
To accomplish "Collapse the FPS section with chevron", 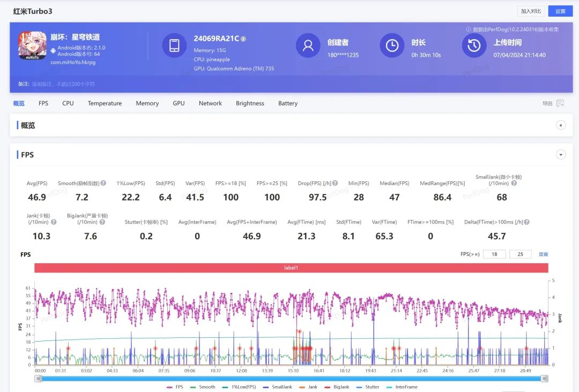I will pyautogui.click(x=561, y=155).
